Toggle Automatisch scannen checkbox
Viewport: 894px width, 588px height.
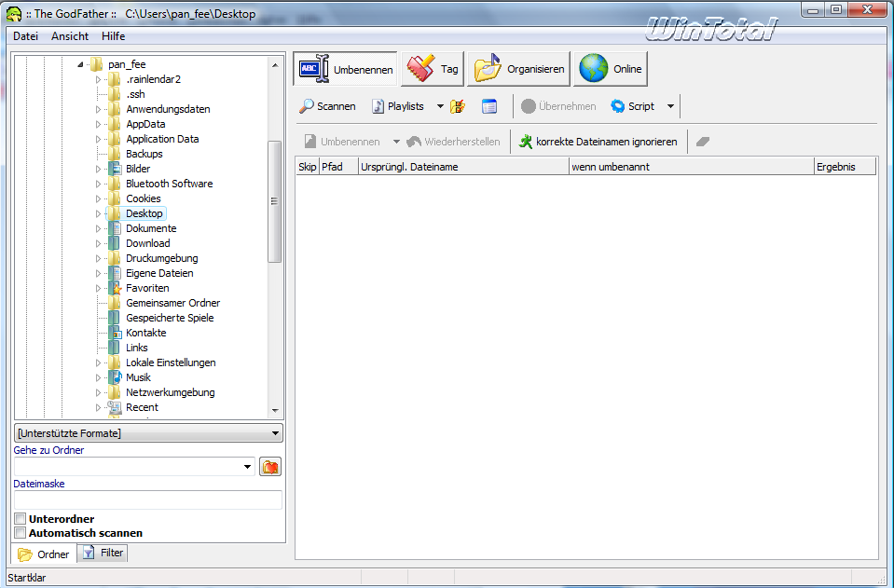click(x=21, y=533)
